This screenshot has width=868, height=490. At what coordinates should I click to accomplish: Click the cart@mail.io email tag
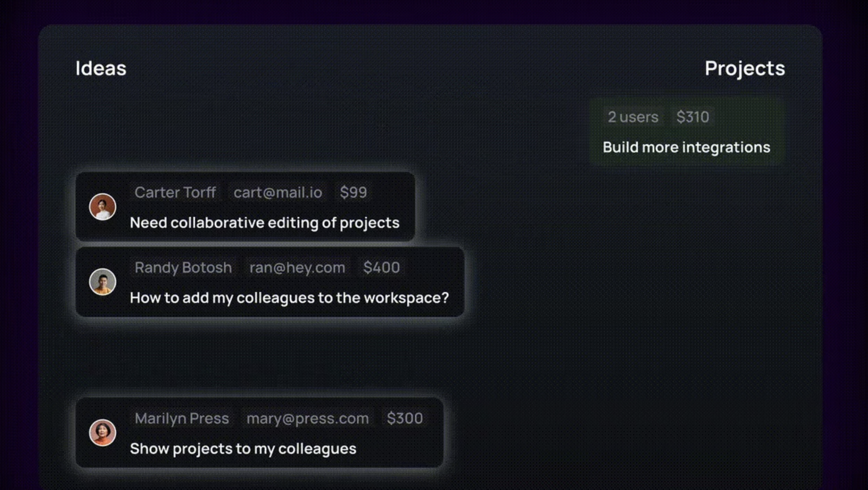click(x=278, y=192)
